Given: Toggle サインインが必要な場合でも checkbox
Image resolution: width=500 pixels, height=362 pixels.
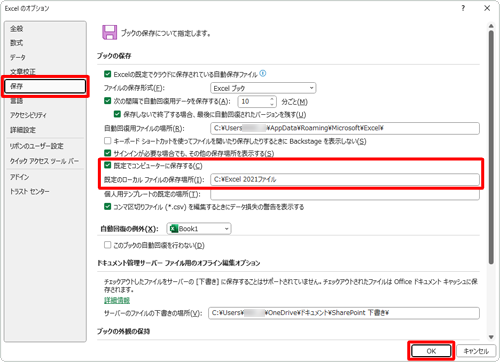Looking at the screenshot, I should [x=107, y=153].
